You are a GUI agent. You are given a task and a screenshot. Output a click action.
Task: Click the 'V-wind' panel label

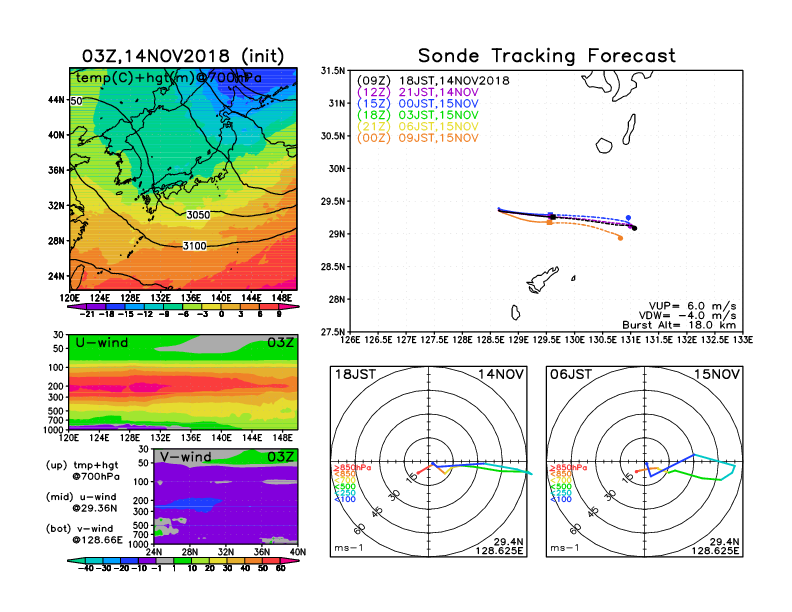click(186, 456)
